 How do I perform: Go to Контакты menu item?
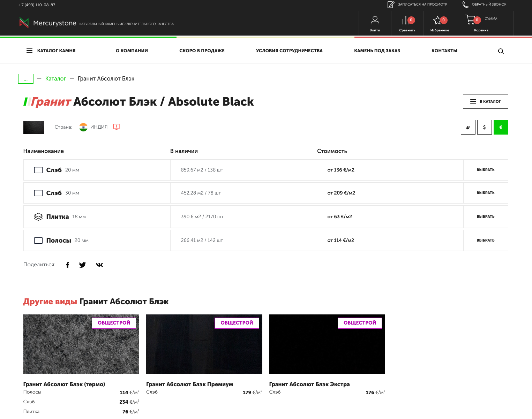(x=444, y=51)
